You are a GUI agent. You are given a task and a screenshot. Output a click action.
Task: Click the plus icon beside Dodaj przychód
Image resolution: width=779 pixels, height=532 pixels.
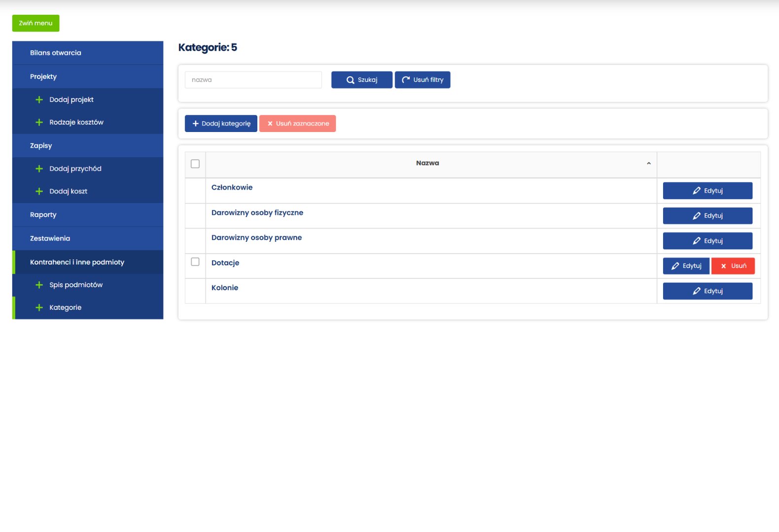click(x=39, y=169)
